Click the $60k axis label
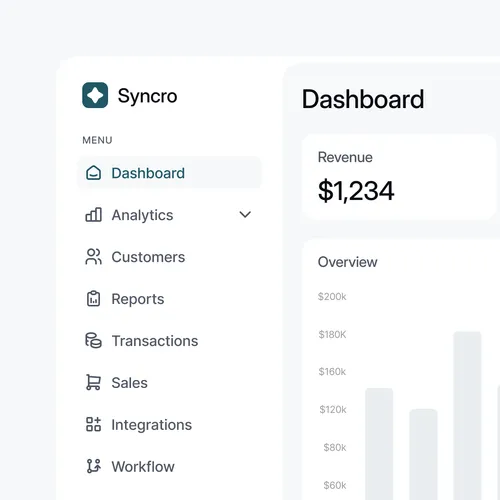This screenshot has width=500, height=500. 335,485
